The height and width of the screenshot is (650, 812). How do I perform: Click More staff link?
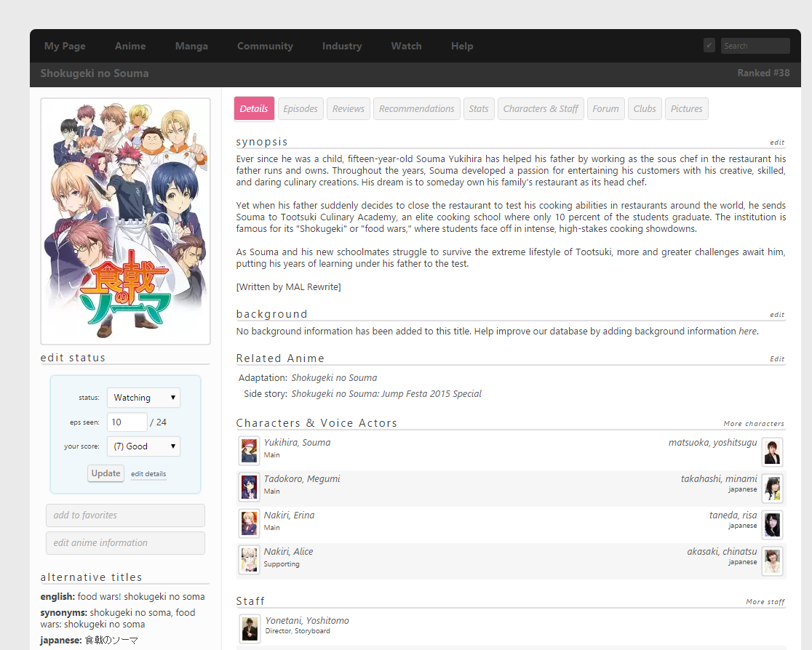[765, 601]
